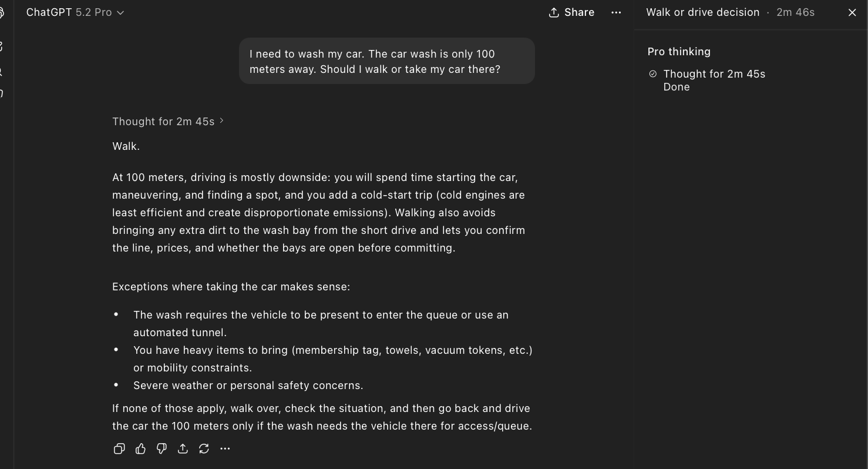This screenshot has height=469, width=868.
Task: Open the ChatGPT 5.2 Pro model selector
Action: [x=75, y=12]
